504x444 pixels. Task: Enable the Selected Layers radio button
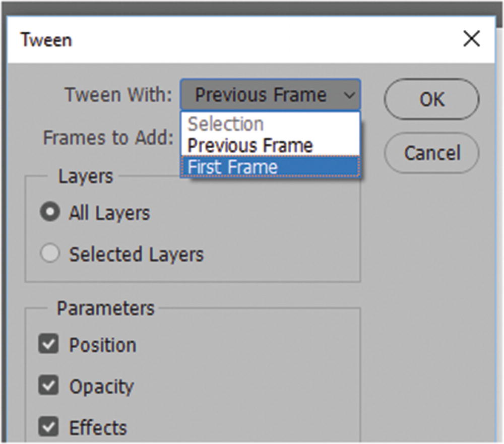(x=49, y=254)
